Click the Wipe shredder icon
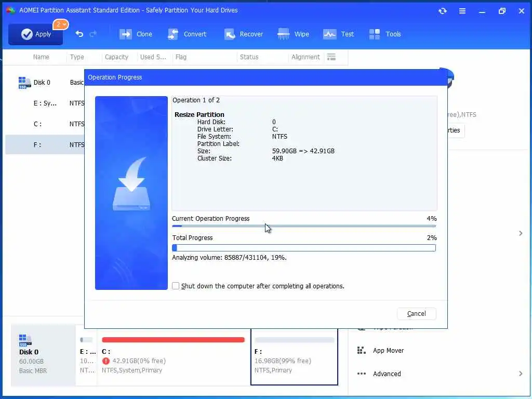 coord(283,34)
